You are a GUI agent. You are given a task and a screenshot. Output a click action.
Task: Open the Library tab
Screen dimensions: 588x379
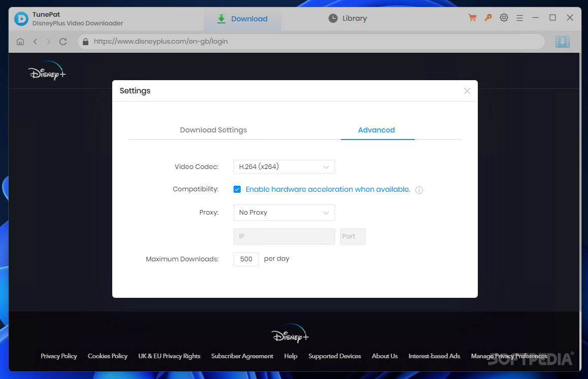348,18
